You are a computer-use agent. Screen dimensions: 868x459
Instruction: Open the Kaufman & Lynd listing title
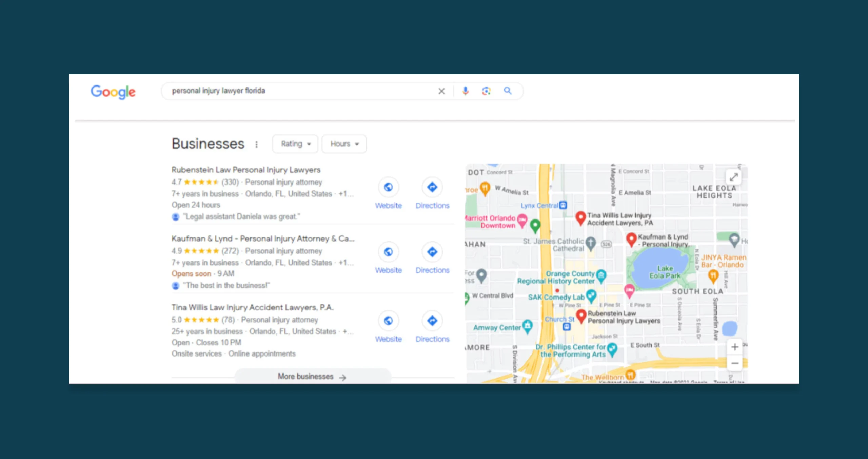pos(263,238)
